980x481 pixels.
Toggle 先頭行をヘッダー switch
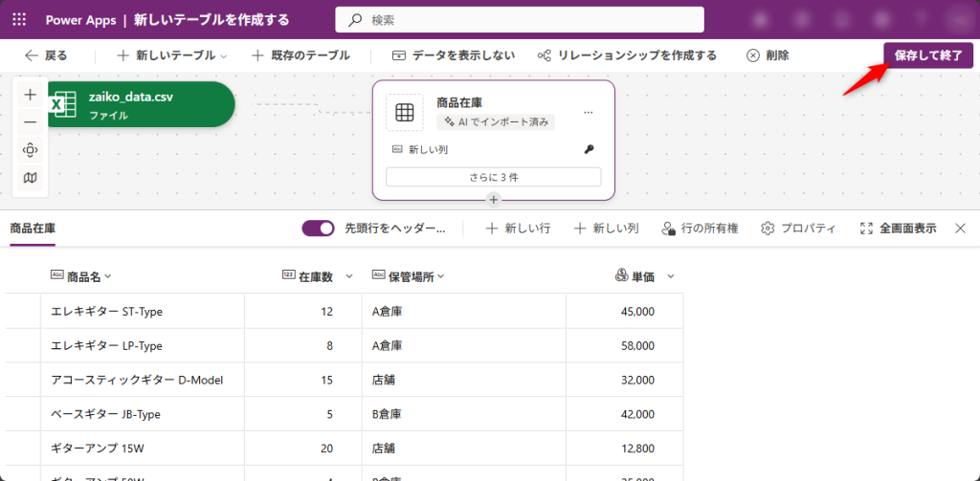pyautogui.click(x=318, y=229)
